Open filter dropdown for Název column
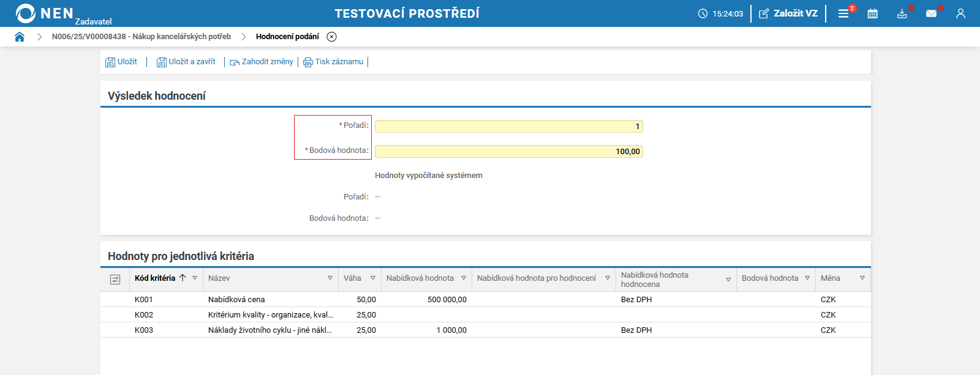 coord(330,278)
